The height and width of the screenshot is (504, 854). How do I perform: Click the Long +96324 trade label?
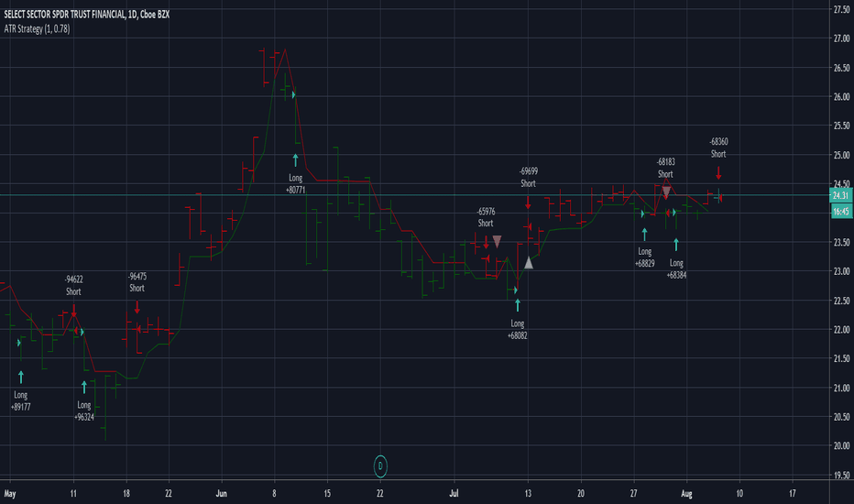84,411
